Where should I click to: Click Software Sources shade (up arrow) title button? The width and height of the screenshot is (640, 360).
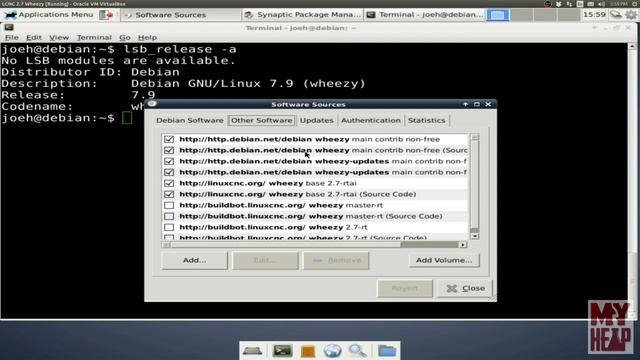(x=465, y=104)
